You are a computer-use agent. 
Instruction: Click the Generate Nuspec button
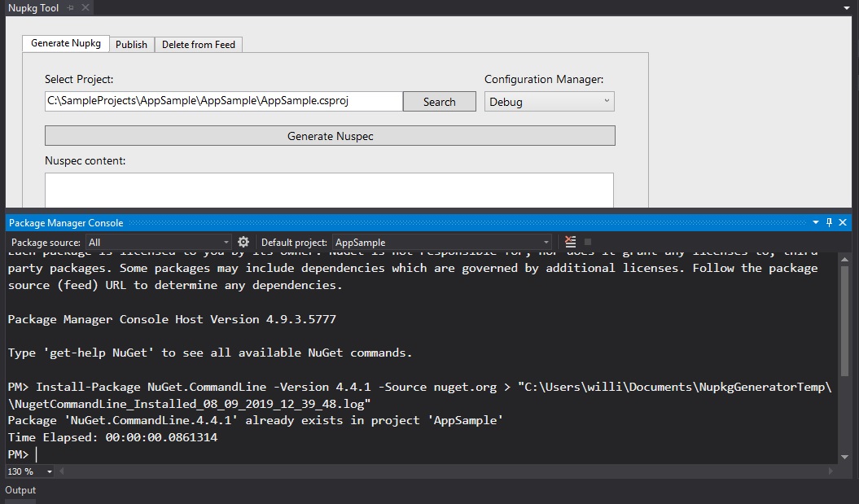point(330,135)
